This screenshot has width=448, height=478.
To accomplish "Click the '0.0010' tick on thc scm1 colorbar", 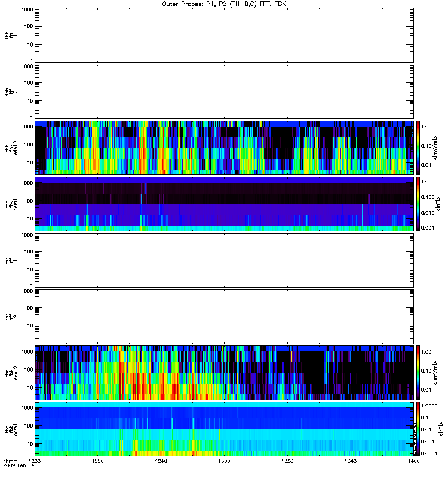I will pos(429,442).
